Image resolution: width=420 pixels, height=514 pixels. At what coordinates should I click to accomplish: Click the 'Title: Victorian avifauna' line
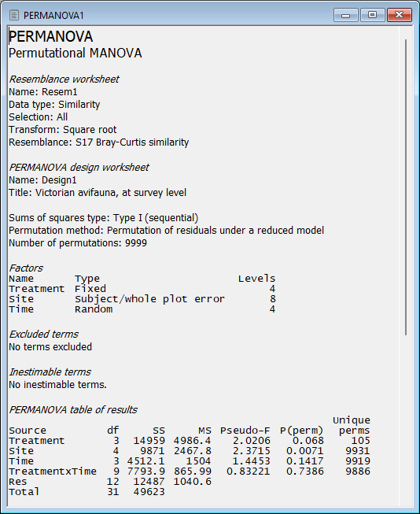pyautogui.click(x=98, y=192)
